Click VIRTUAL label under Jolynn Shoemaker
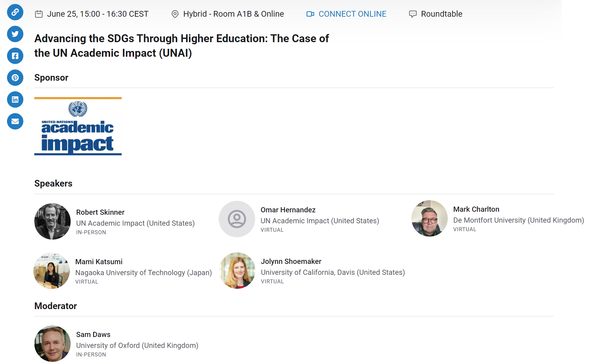The height and width of the screenshot is (364, 594). 272,281
